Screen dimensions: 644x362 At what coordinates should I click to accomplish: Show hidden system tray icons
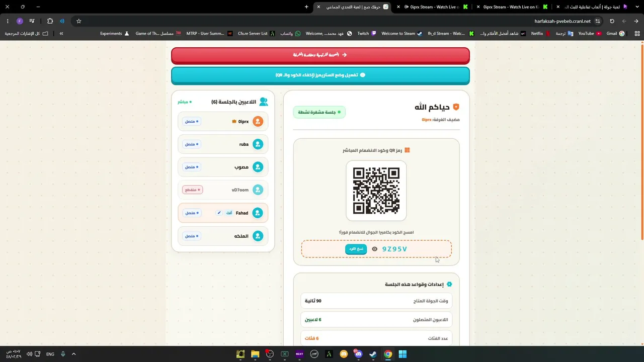[73, 354]
